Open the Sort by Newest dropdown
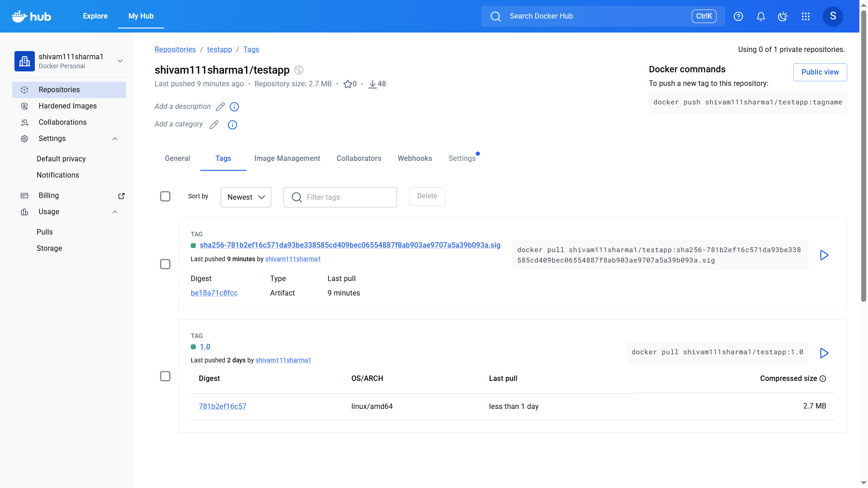Image resolution: width=868 pixels, height=488 pixels. tap(245, 197)
